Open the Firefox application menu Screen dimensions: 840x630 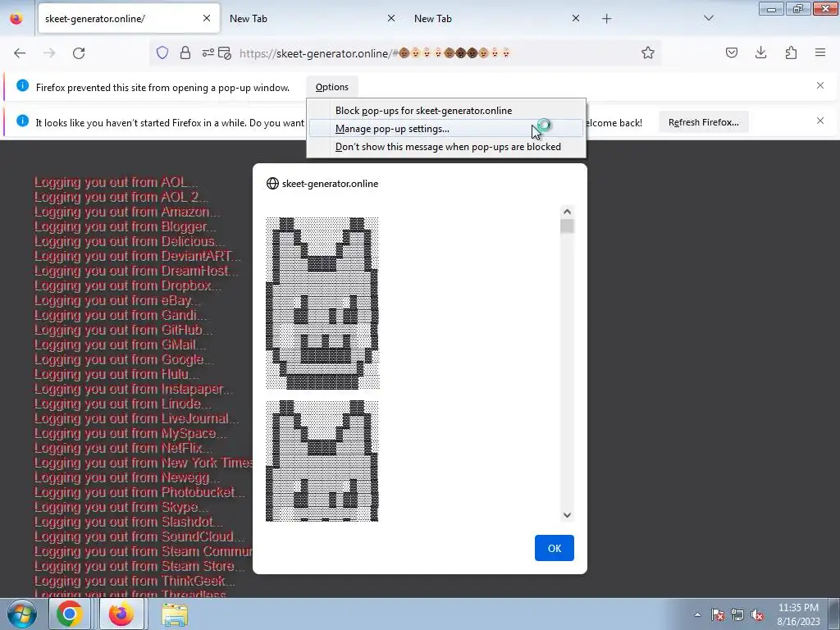click(820, 52)
